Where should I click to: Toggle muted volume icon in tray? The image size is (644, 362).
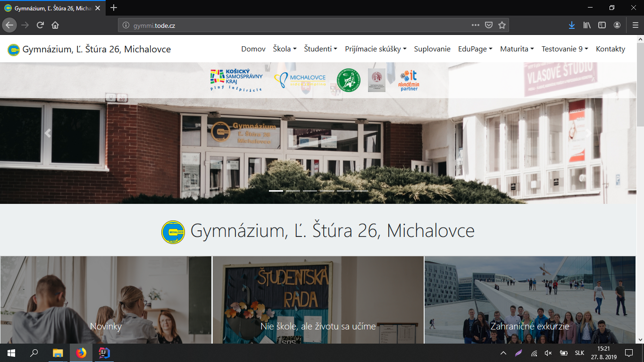548,353
